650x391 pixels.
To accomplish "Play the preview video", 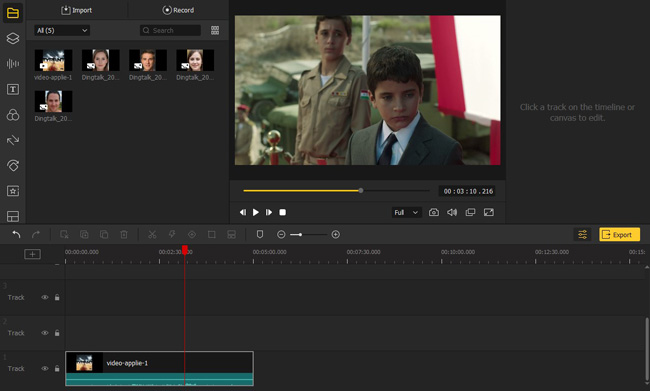I will [256, 212].
